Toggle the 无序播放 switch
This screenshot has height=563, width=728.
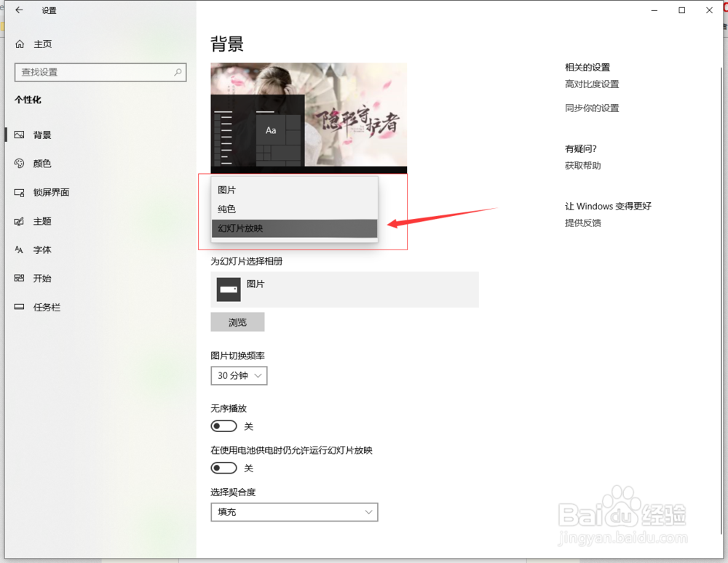click(223, 426)
